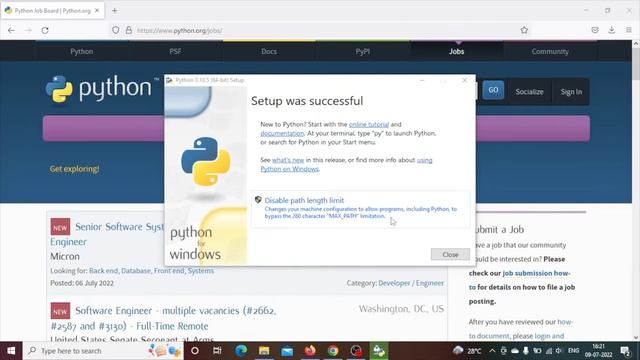640x360 pixels.
Task: Click the web page vertical scrollbar
Action: (636, 190)
